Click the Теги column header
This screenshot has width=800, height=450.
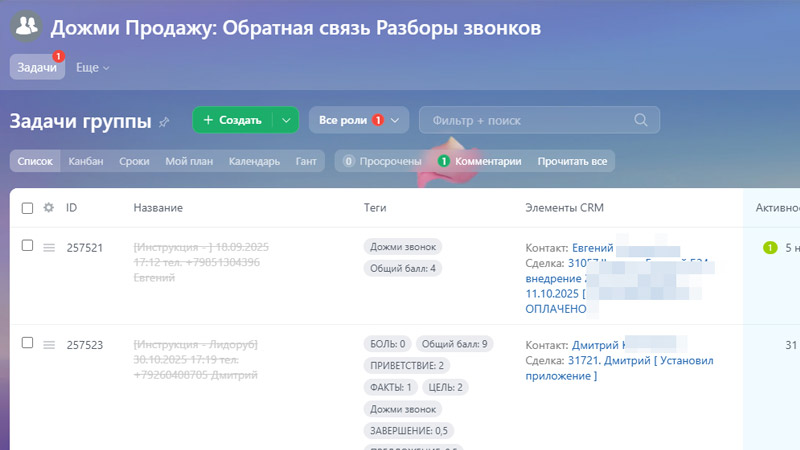tap(375, 208)
